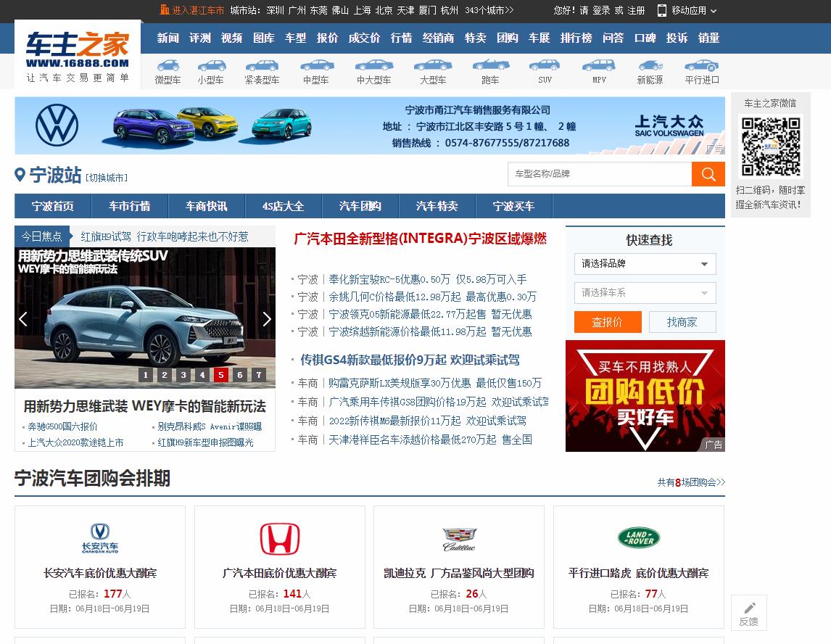Select the 大型车 car type icon
The image size is (831, 644).
point(432,66)
